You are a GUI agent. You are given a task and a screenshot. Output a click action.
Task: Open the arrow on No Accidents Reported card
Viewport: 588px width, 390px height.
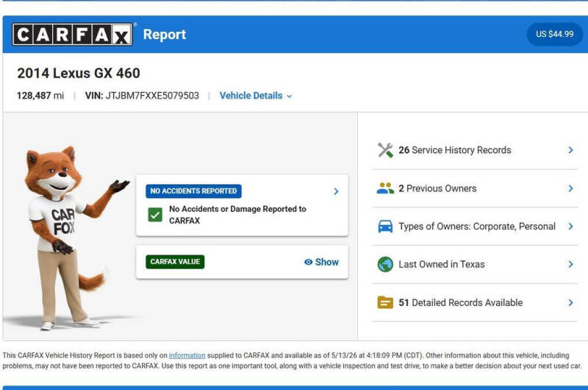pyautogui.click(x=336, y=191)
